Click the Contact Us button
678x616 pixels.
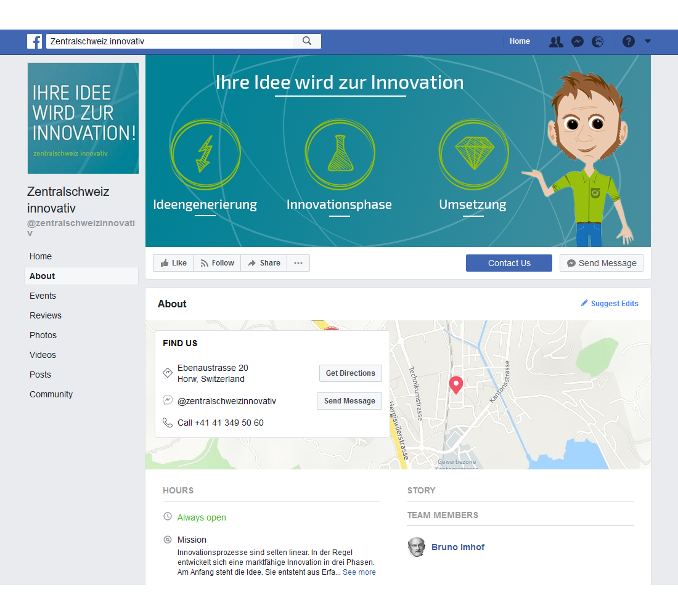[509, 263]
